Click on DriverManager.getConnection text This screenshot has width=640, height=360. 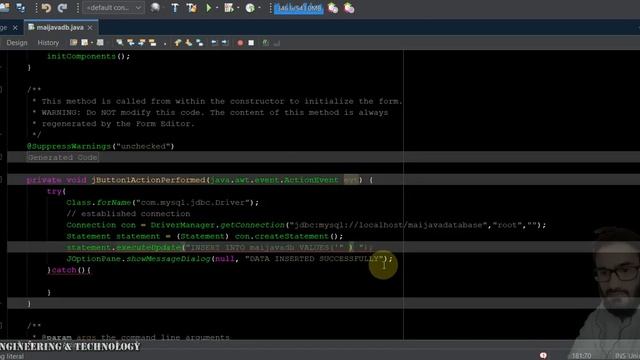coord(217,225)
